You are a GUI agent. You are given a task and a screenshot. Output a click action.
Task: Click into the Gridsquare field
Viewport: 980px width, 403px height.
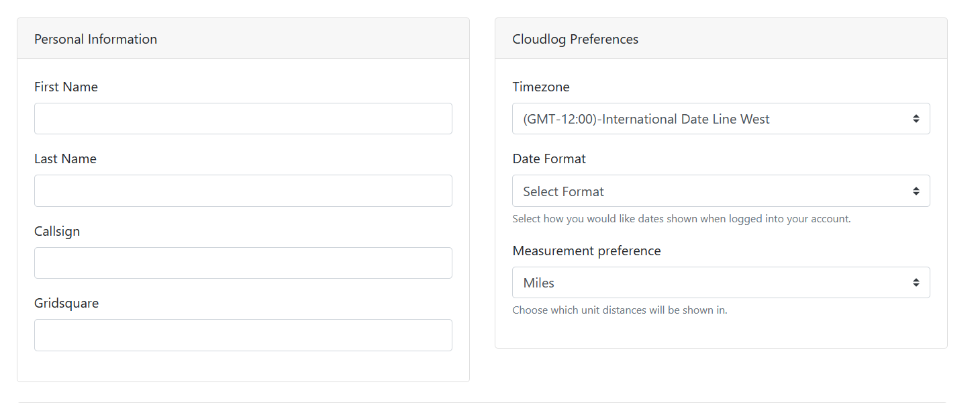243,335
